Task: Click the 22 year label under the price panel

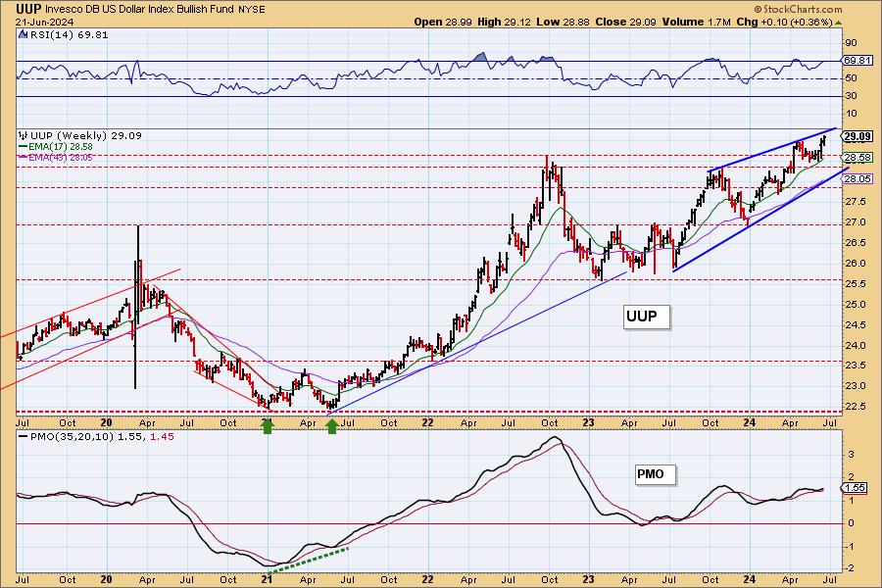Action: coord(427,422)
